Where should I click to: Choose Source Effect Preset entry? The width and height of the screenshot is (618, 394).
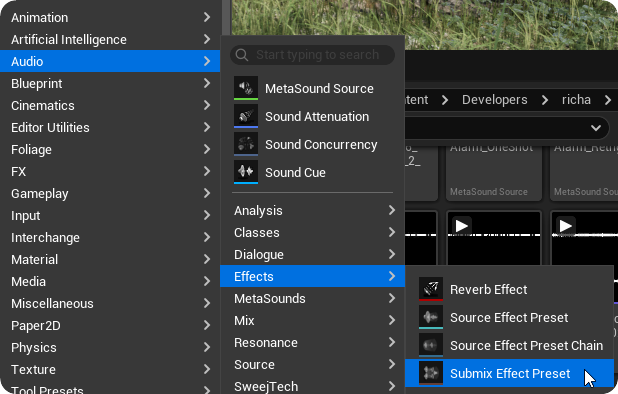coord(509,318)
